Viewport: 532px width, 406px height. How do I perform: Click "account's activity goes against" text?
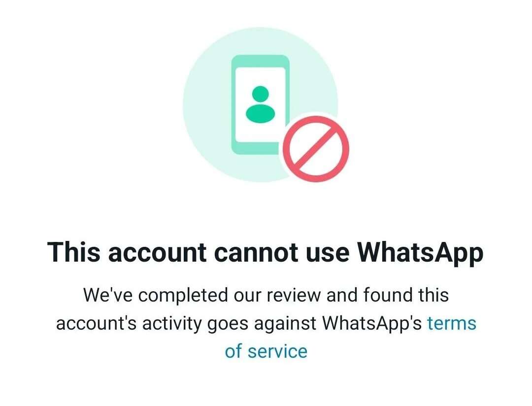point(186,323)
